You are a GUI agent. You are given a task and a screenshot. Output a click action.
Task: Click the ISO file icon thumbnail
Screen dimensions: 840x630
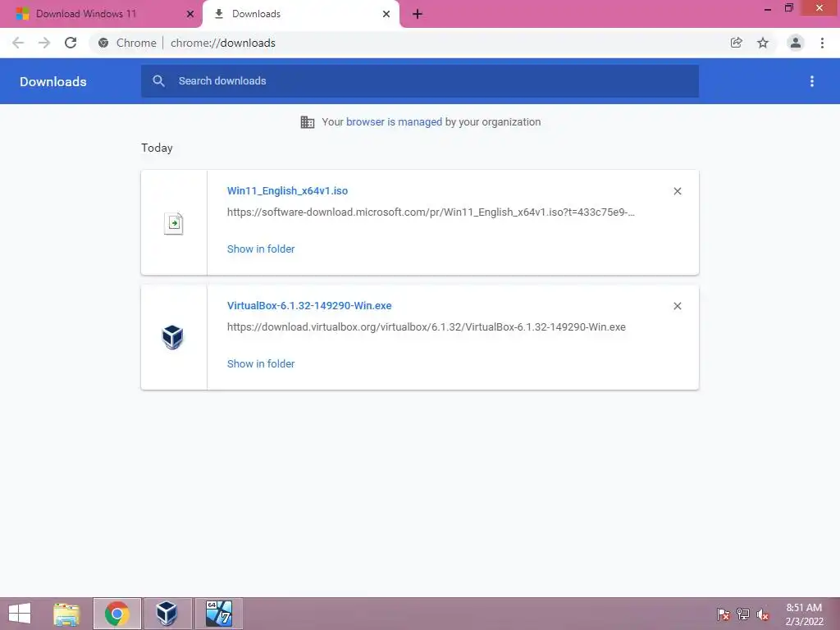pos(174,223)
